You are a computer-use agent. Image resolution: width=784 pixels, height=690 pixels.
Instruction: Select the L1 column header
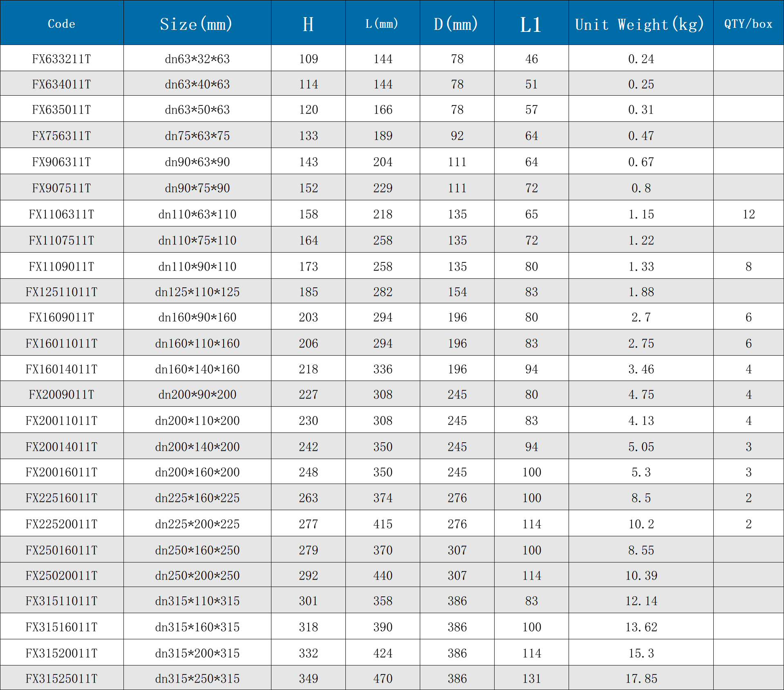531,24
